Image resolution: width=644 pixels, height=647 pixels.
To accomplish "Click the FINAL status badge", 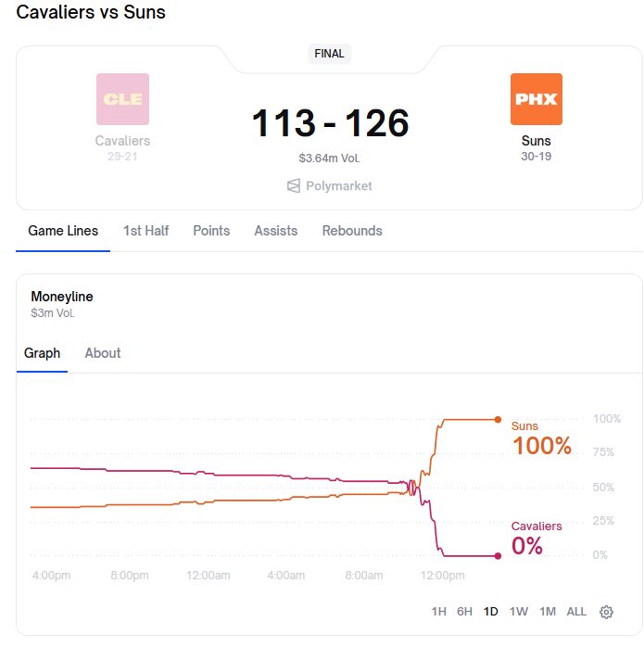I will point(329,54).
